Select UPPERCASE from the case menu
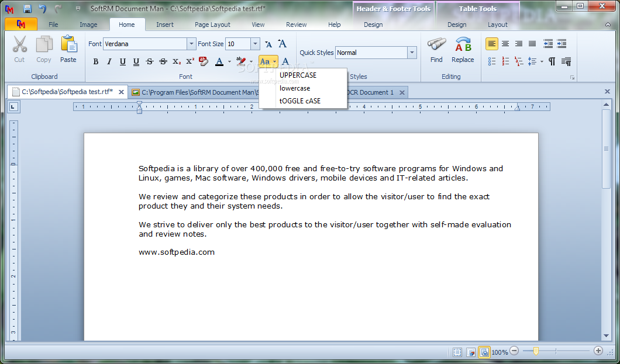This screenshot has width=620, height=364. pos(304,75)
